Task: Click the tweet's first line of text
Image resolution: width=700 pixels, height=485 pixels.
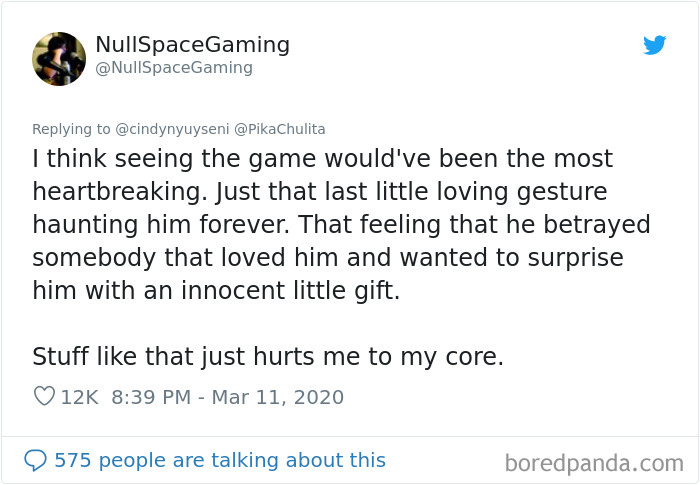Action: tap(322, 159)
